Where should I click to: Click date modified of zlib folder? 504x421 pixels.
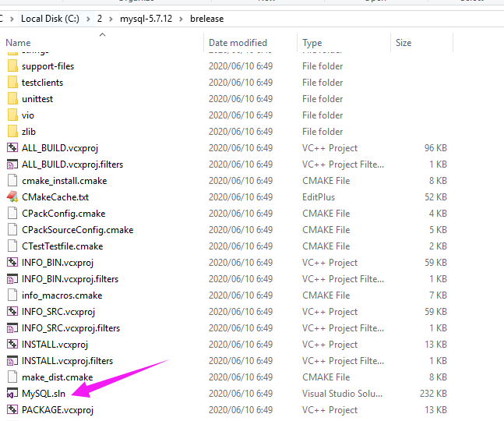(241, 132)
